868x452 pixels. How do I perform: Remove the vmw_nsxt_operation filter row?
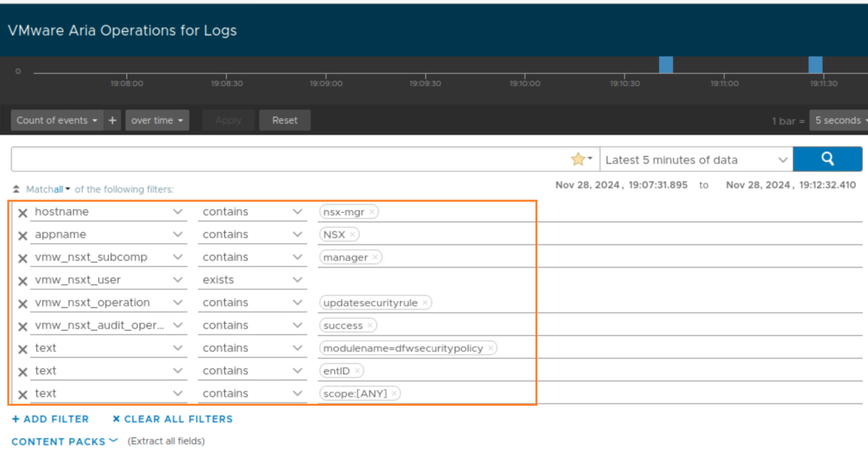click(22, 304)
